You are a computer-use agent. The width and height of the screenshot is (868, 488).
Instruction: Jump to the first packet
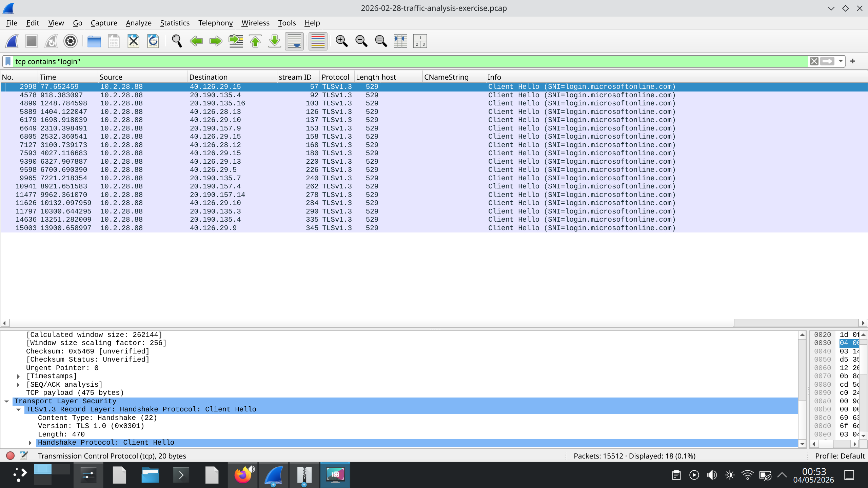click(x=255, y=41)
